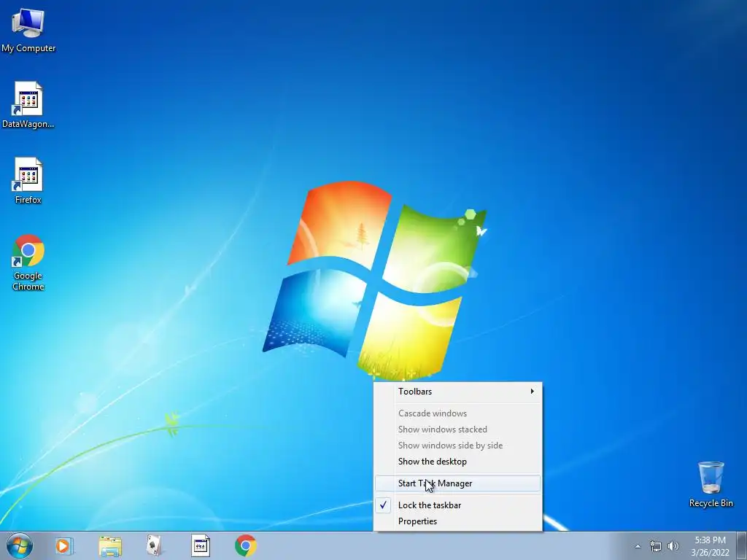Click the Cascade windows menu entry
This screenshot has height=560, width=747.
tap(458, 413)
